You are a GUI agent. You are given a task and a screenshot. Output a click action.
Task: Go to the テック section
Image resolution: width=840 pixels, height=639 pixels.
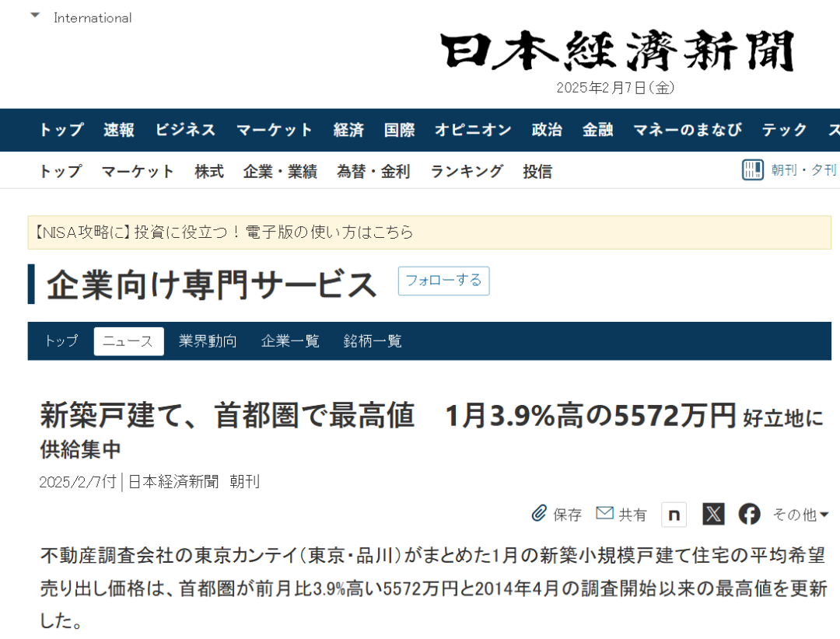coord(784,130)
